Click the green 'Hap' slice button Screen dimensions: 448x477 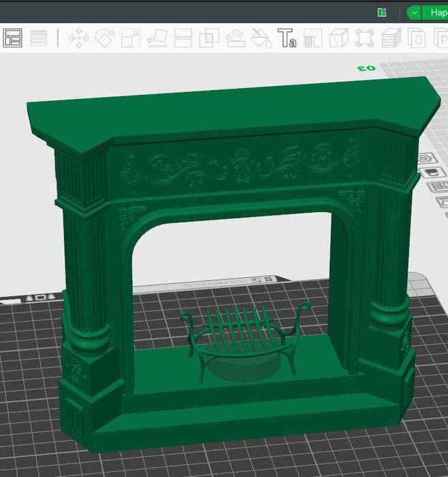(436, 13)
